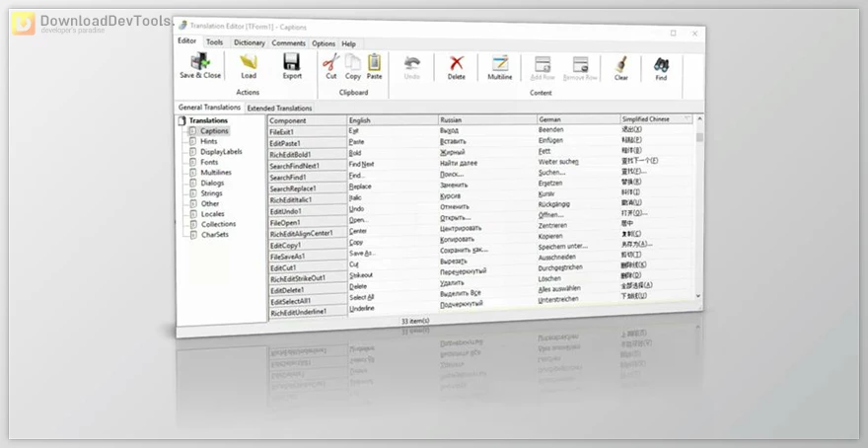Click the Clear broom icon
This screenshot has height=448, width=868.
[621, 65]
